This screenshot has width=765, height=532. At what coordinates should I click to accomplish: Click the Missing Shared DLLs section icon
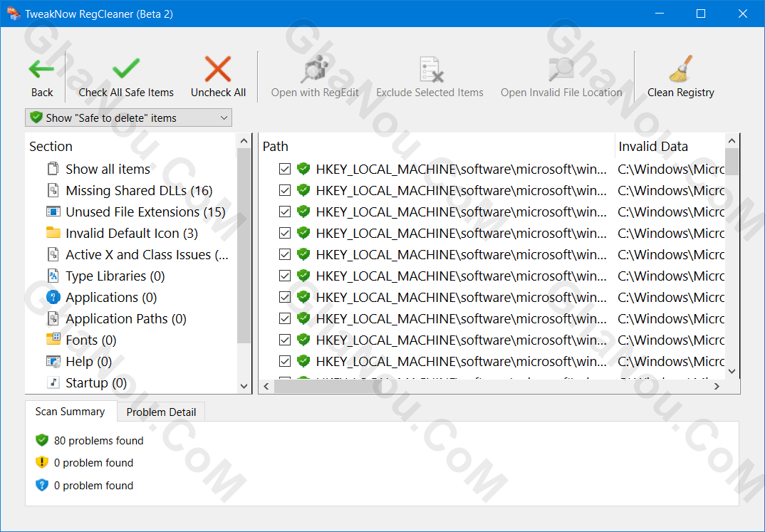53,190
